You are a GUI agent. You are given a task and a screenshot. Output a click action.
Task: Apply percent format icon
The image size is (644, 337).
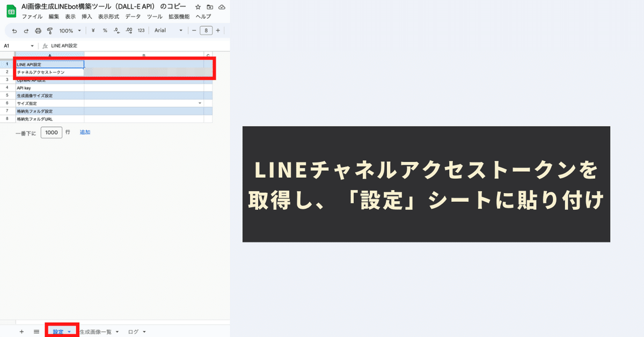pyautogui.click(x=105, y=30)
